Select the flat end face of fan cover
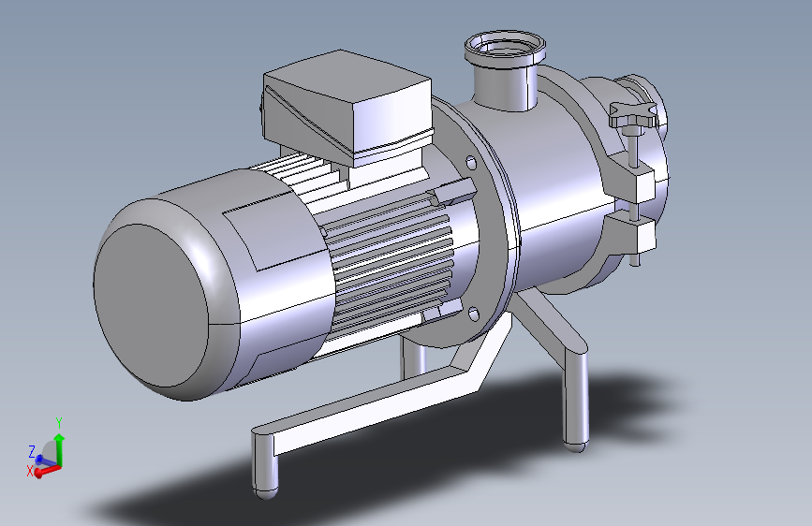This screenshot has height=526, width=812. [151, 305]
